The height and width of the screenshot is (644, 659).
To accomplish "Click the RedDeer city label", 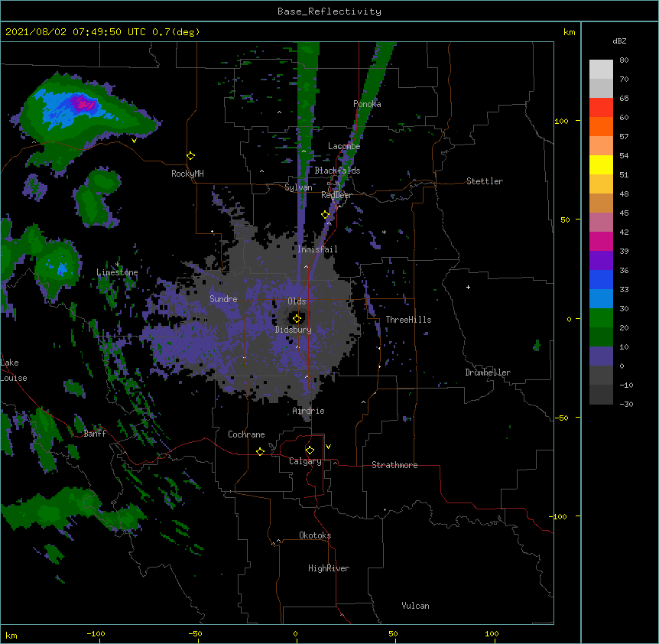I will (336, 195).
